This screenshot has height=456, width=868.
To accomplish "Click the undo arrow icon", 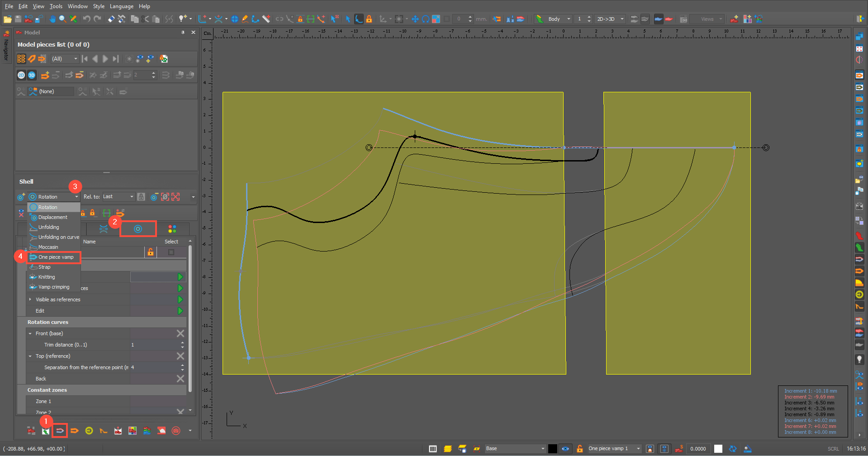I will pos(86,19).
